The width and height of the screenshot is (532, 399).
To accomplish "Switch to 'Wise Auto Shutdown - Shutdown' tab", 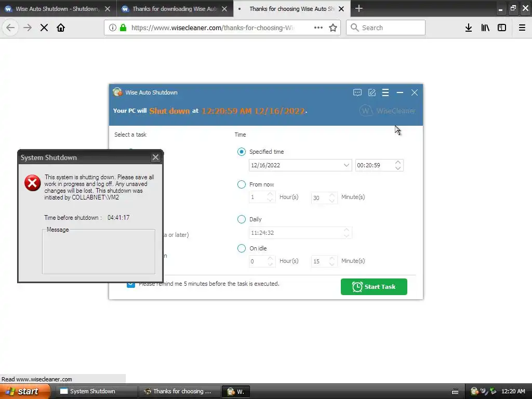I will 58,8.
